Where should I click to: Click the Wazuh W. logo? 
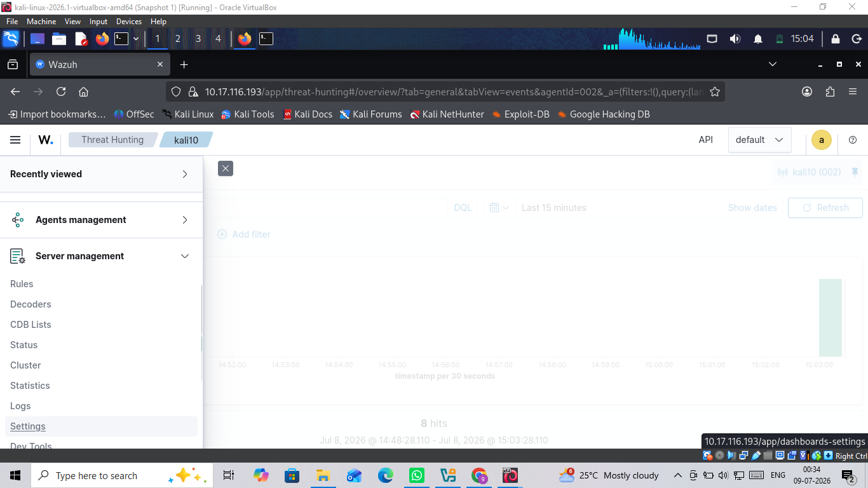pos(46,140)
